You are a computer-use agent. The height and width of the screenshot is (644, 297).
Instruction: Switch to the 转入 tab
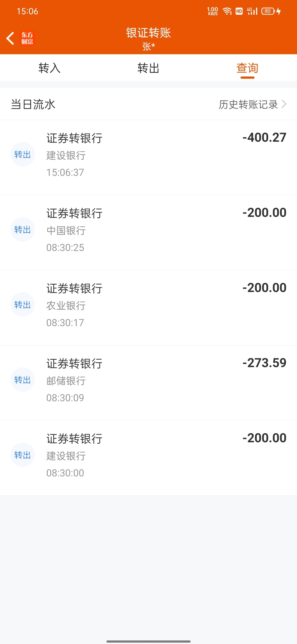point(50,68)
